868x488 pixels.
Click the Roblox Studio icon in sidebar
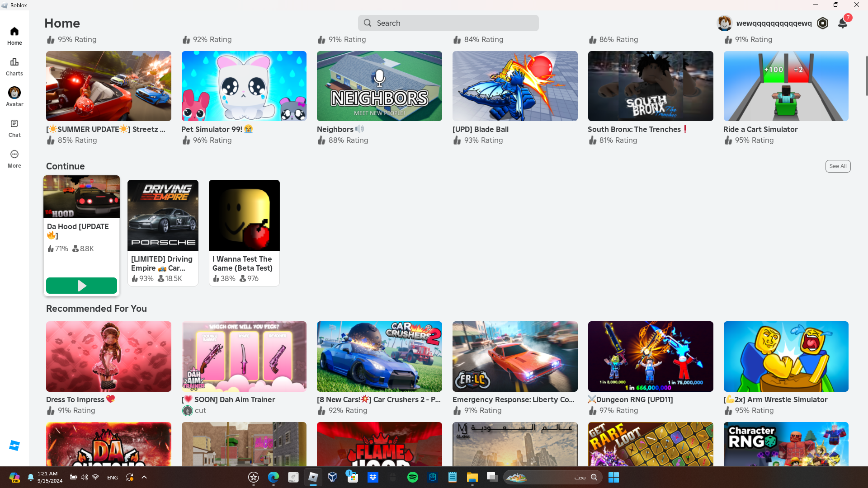[x=14, y=446]
